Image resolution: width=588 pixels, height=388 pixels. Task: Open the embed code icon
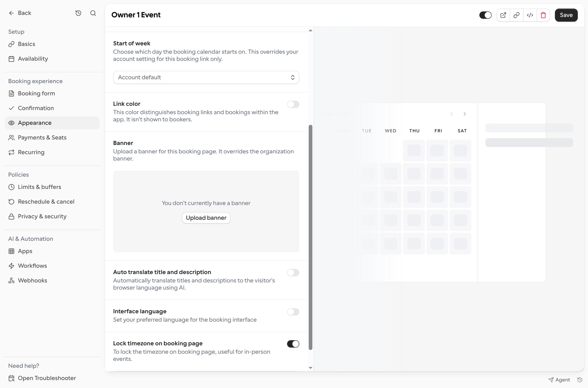click(530, 15)
